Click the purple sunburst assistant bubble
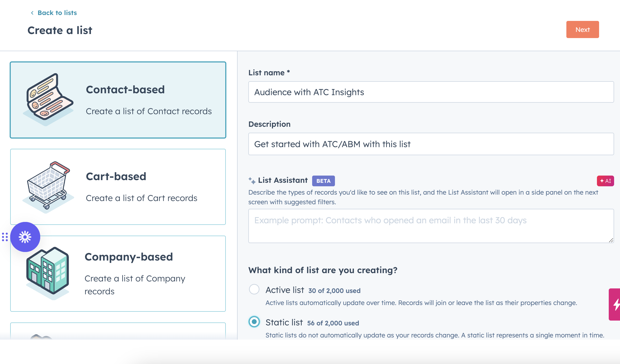Viewport: 620px width, 364px height. [x=25, y=237]
